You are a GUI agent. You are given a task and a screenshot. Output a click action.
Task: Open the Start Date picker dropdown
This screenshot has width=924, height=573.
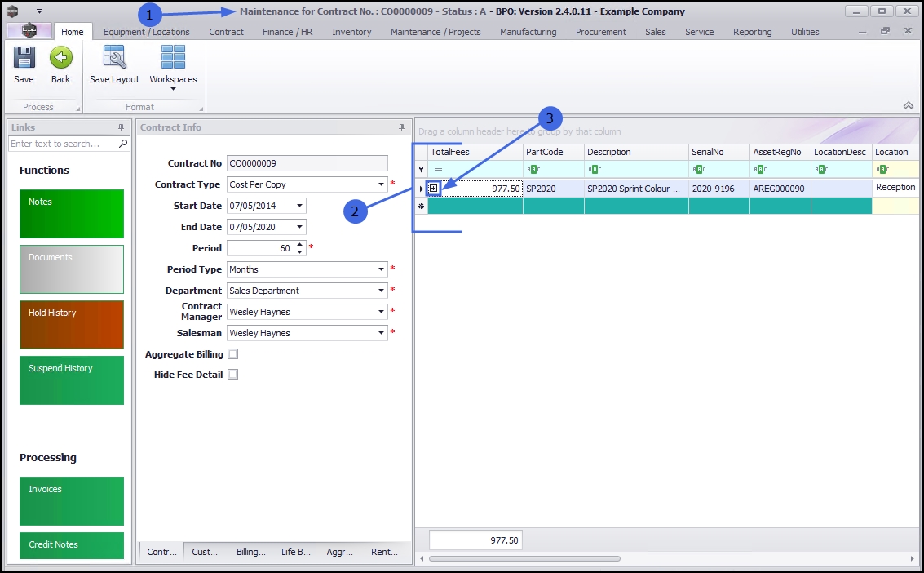tap(299, 206)
